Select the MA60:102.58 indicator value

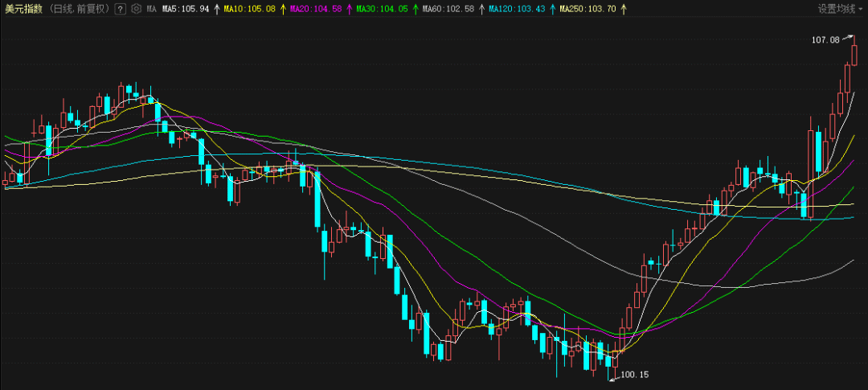pyautogui.click(x=448, y=9)
